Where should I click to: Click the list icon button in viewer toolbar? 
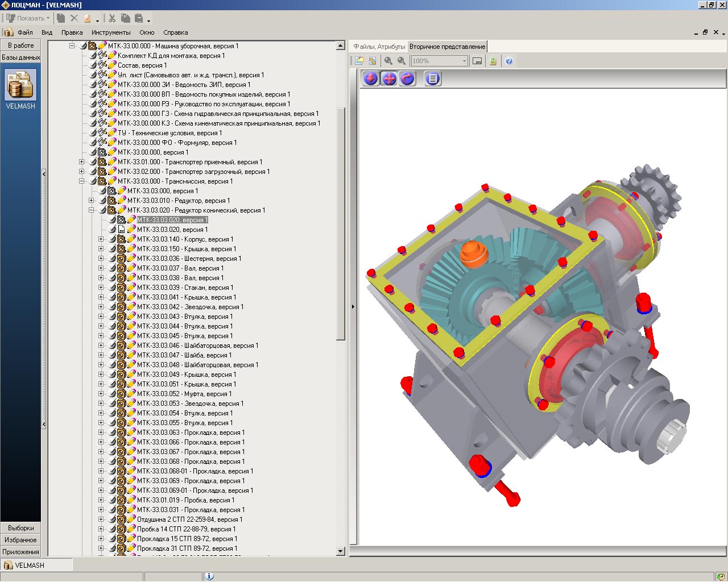pyautogui.click(x=433, y=79)
